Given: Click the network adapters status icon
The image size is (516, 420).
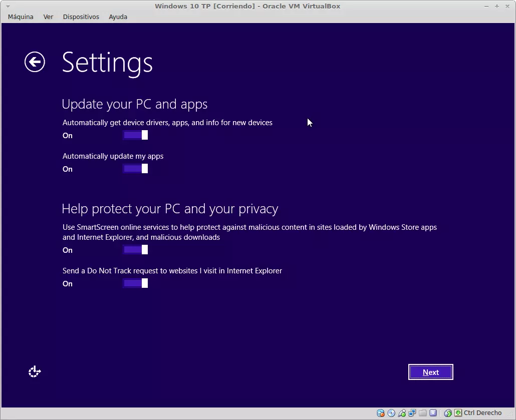Looking at the screenshot, I should (412, 413).
